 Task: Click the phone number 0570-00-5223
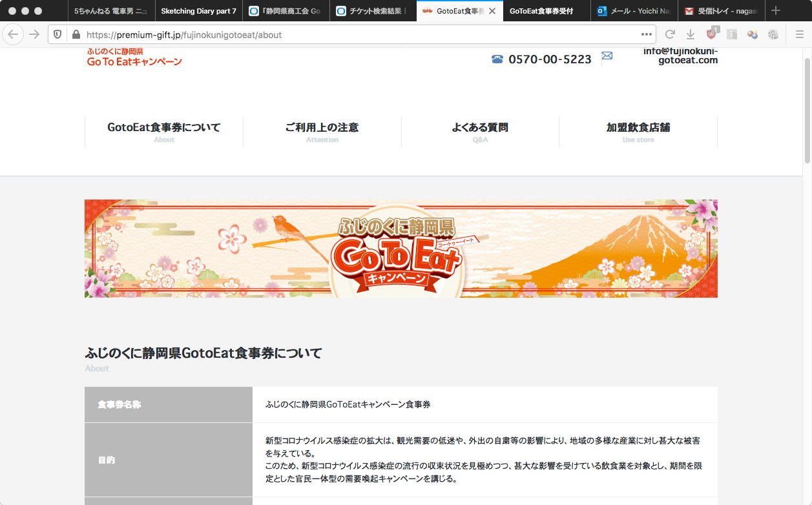tap(550, 59)
